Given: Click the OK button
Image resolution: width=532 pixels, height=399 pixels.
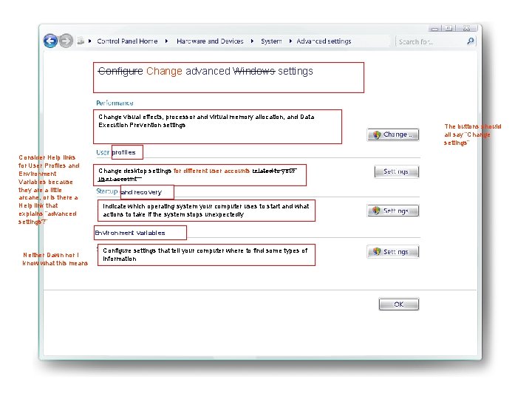Looking at the screenshot, I should 399,304.
